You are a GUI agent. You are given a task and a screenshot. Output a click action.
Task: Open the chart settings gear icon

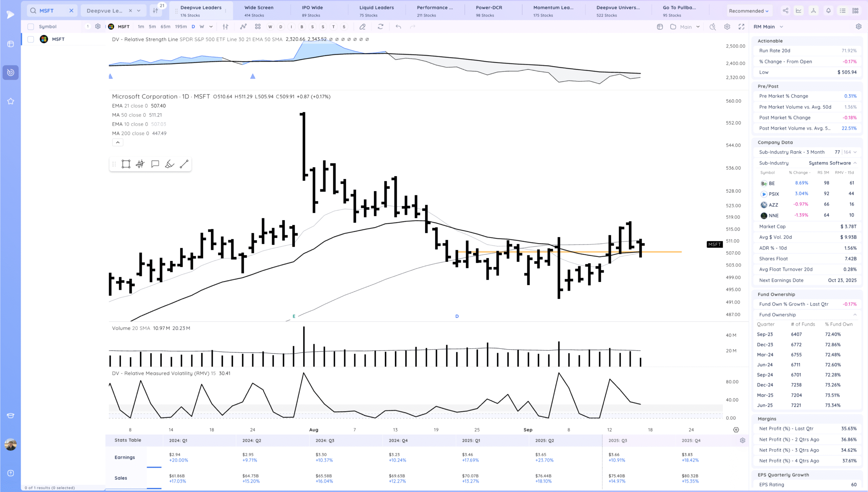(x=727, y=26)
